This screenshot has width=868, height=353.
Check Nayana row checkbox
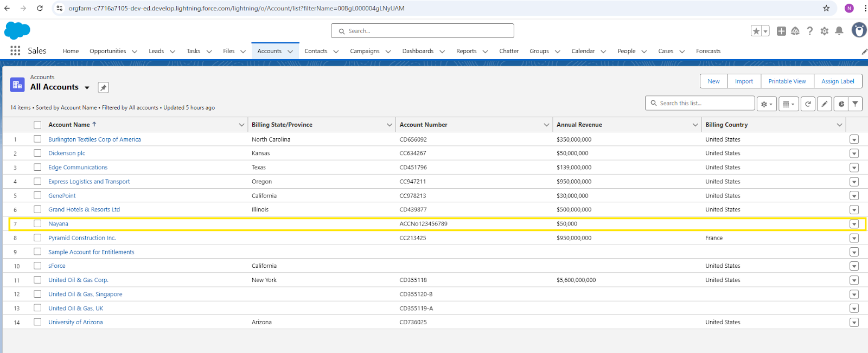click(x=37, y=223)
